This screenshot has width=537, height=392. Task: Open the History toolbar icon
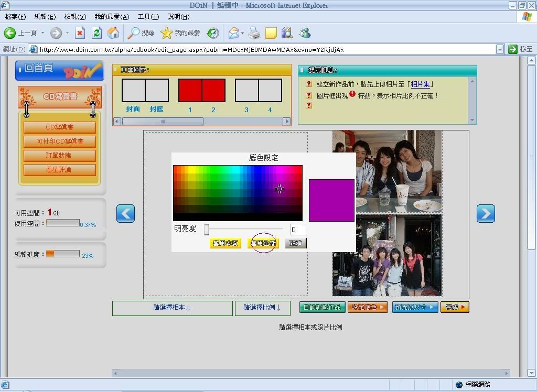pos(212,33)
